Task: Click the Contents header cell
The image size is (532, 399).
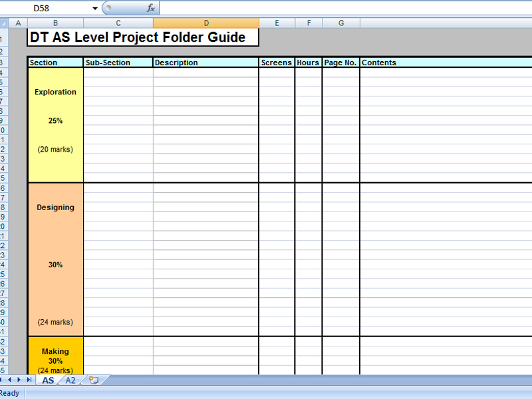Action: (x=446, y=63)
